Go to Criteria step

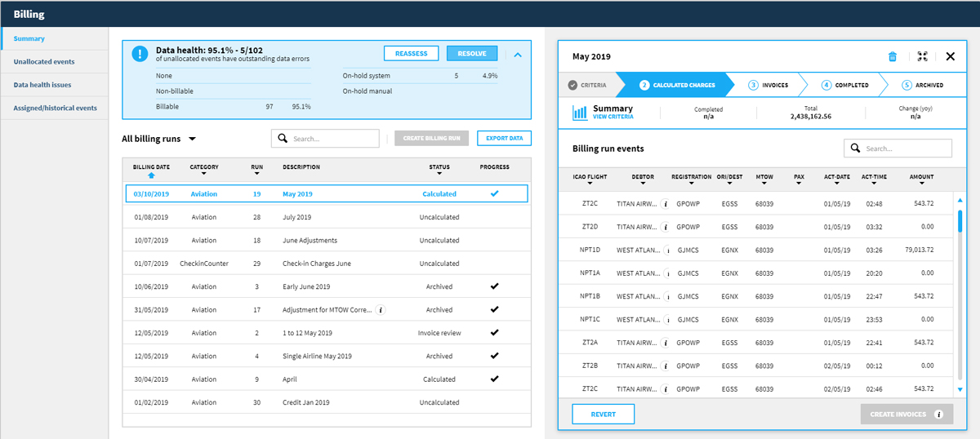[x=587, y=85]
